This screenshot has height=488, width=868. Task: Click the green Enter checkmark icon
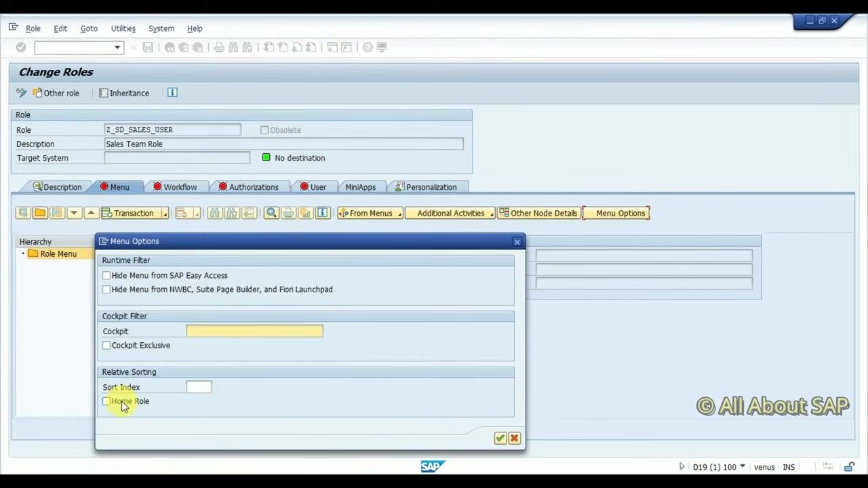(20, 47)
